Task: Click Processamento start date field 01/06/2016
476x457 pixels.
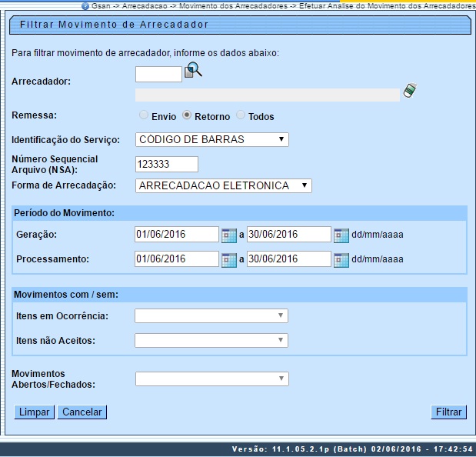Action: [x=177, y=259]
